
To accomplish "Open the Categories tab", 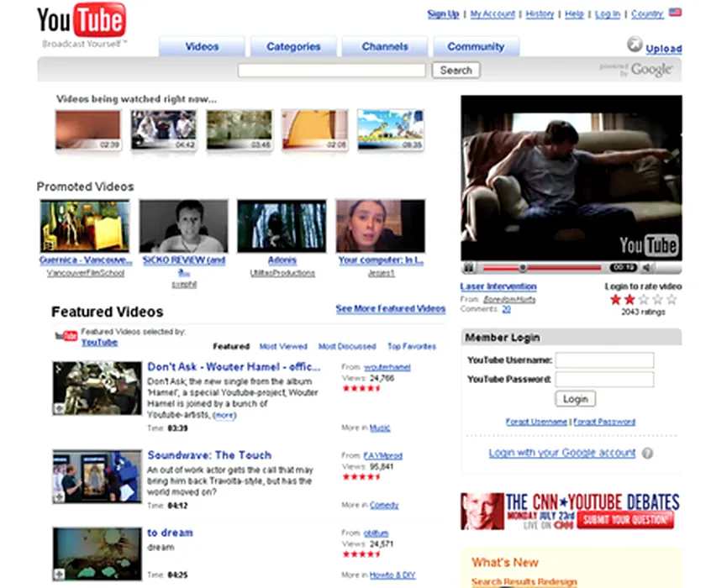I will (293, 46).
